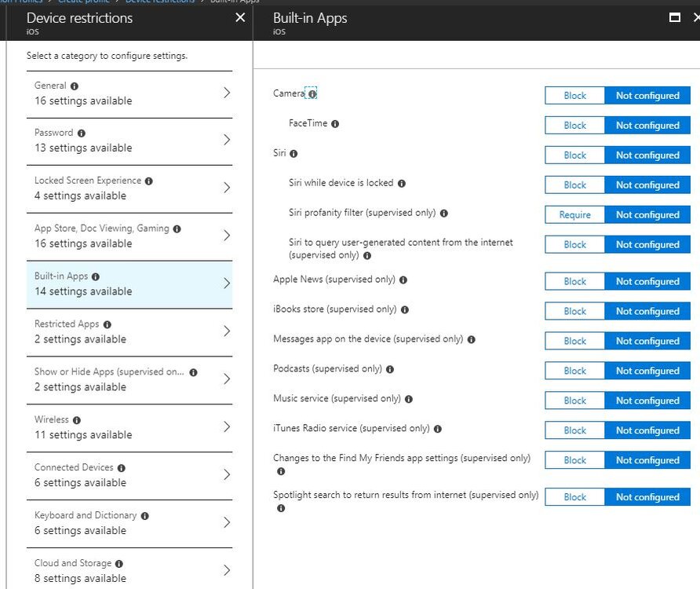Click info icon next to General category
The image size is (700, 589).
pyautogui.click(x=74, y=86)
